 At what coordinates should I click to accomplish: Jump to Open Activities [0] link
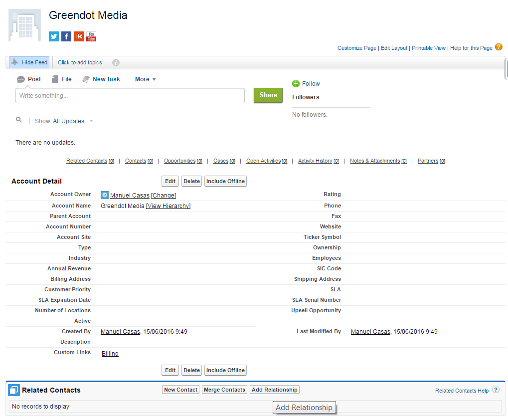click(x=266, y=161)
